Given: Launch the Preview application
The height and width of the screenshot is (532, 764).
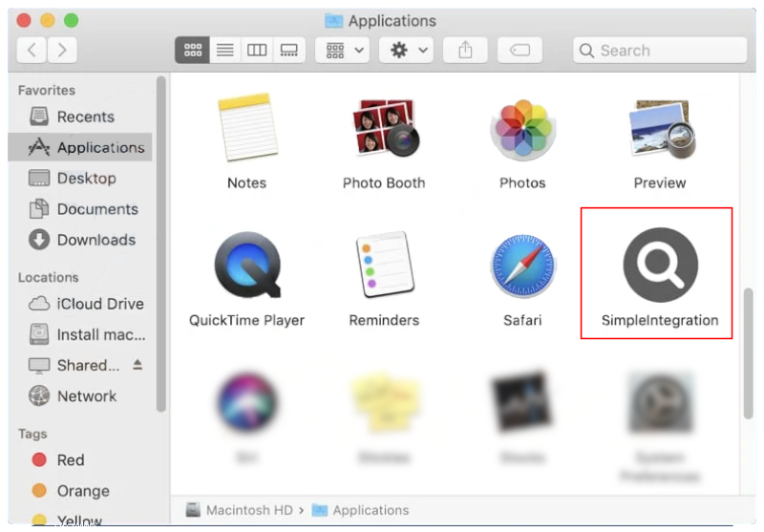Looking at the screenshot, I should (660, 130).
